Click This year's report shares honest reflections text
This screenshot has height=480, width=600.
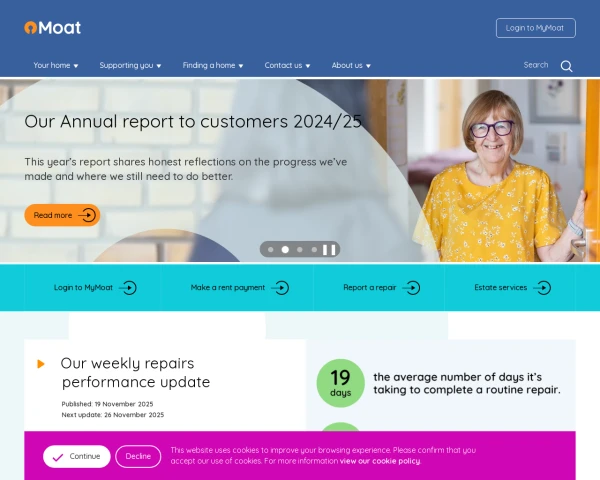[186, 169]
